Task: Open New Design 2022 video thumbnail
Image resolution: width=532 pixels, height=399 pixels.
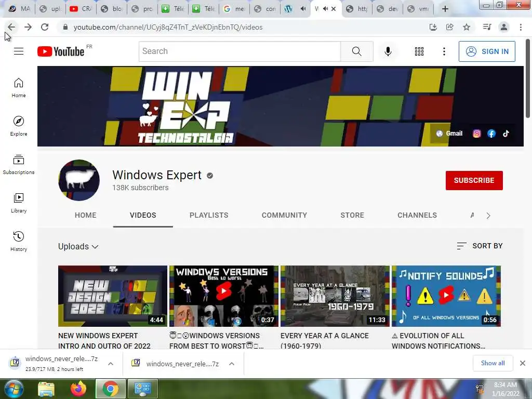Action: 113,296
